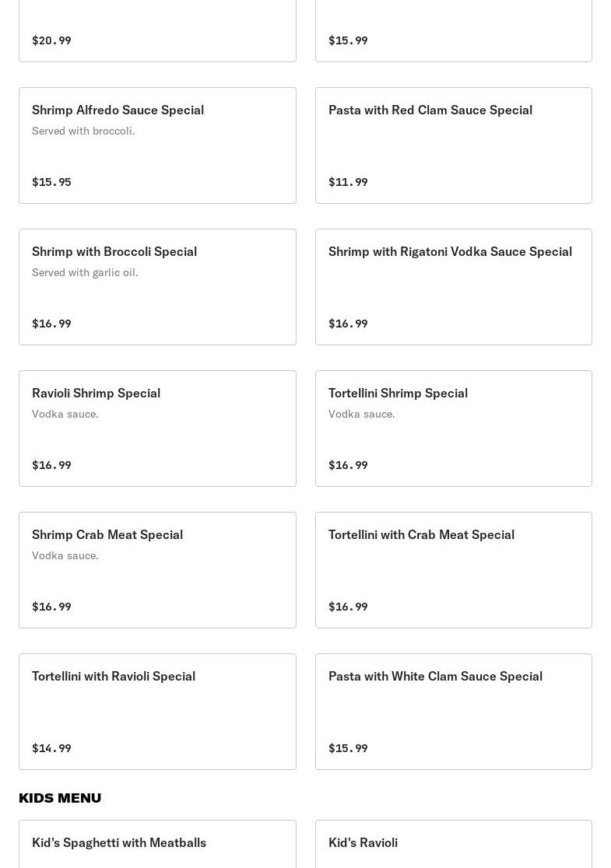Click Vodka sauce text under Tortellini Shrimp Special
611x868 pixels.
(361, 414)
